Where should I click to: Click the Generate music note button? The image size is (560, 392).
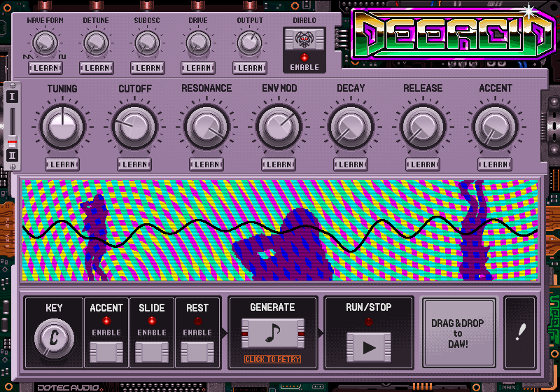[272, 333]
